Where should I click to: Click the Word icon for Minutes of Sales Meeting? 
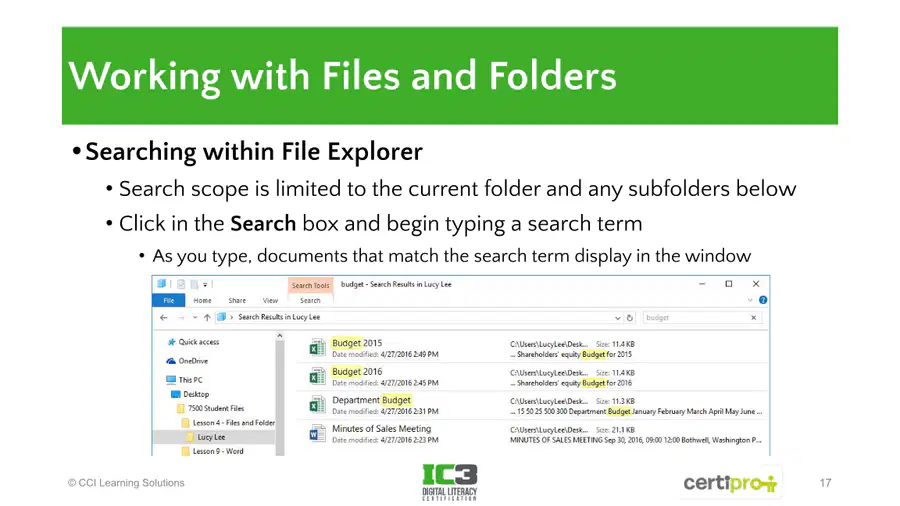click(317, 434)
